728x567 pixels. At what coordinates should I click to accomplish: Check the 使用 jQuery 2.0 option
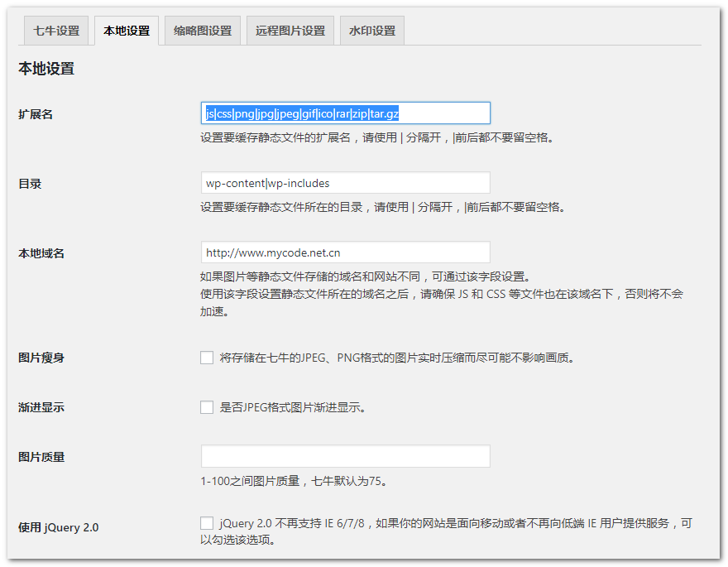coord(207,523)
